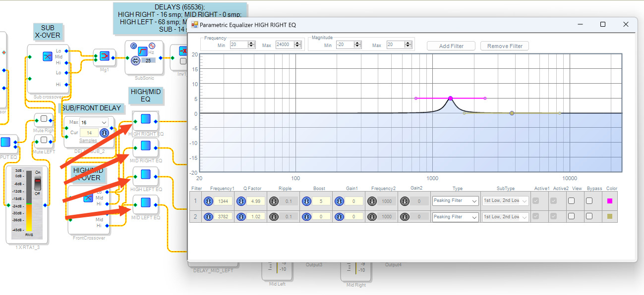This screenshot has width=644, height=295.
Task: Click filter 1 Boost adjust knob
Action: [x=306, y=201]
